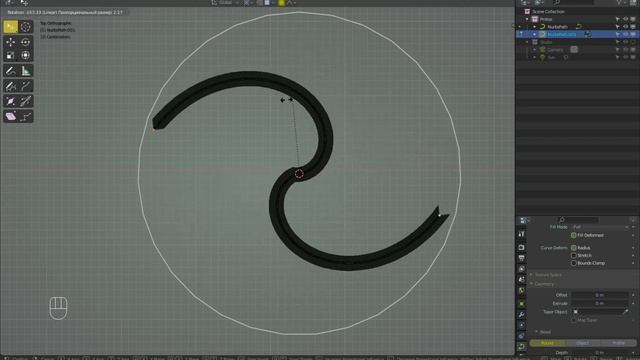The height and width of the screenshot is (360, 640).
Task: Hide NurbsPath with its eye icon
Action: click(625, 27)
